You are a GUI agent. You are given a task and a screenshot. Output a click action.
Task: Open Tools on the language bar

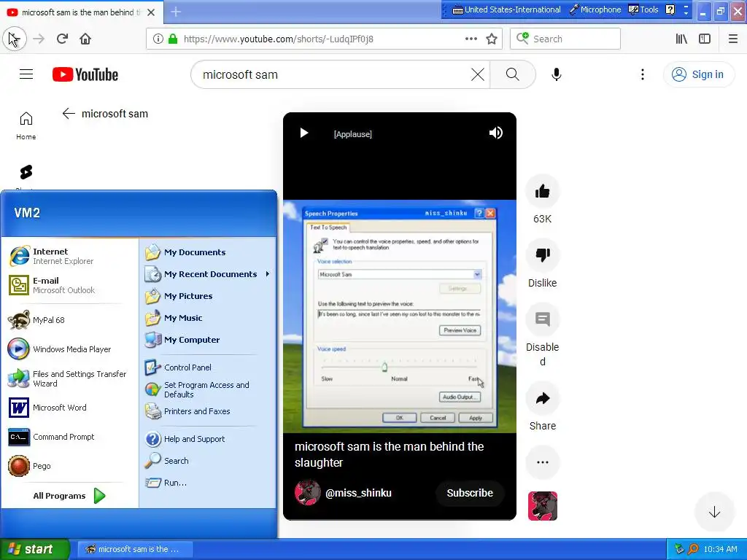pos(643,9)
